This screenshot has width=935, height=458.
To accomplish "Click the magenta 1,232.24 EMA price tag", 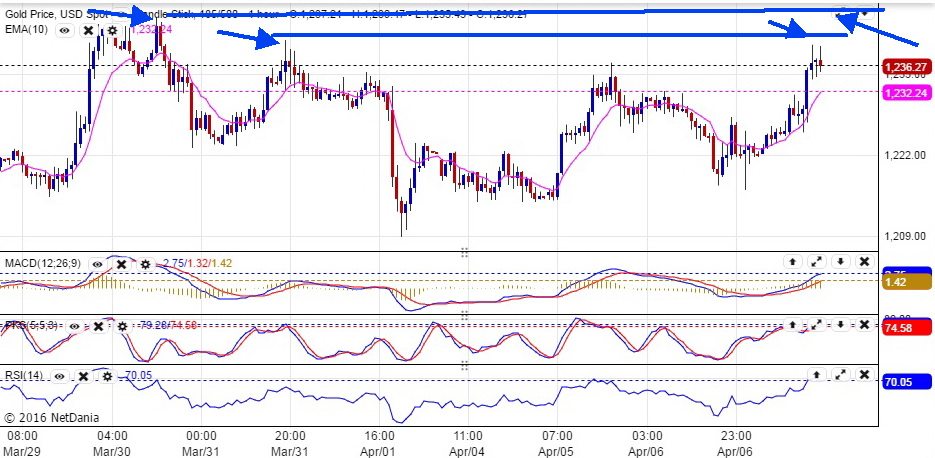I will pos(907,93).
